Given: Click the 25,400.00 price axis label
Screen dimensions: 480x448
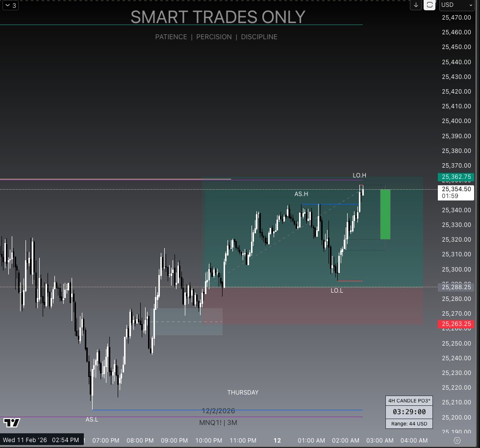Looking at the screenshot, I should 456,121.
